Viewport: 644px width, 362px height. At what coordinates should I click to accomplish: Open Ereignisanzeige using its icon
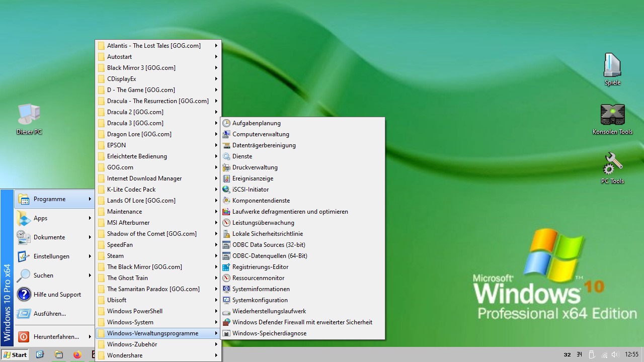pyautogui.click(x=226, y=178)
